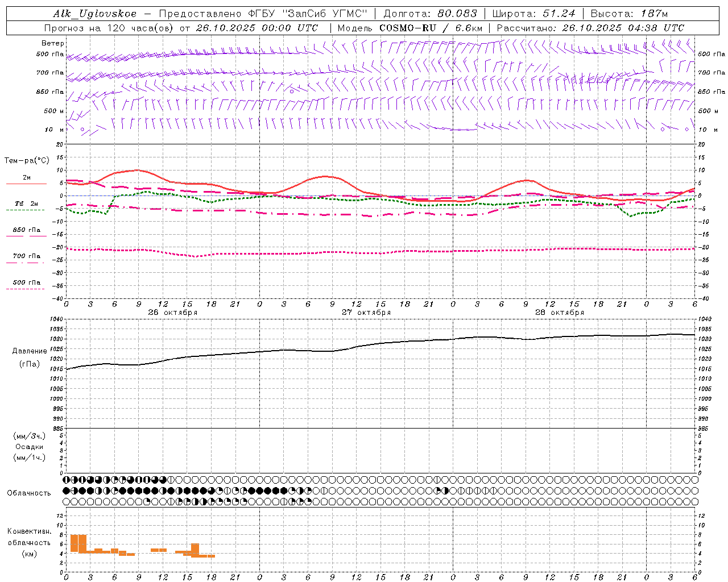Image resolution: width=728 pixels, height=582 pixels.
Task: Click the longitude value 80.083
Action: click(457, 14)
